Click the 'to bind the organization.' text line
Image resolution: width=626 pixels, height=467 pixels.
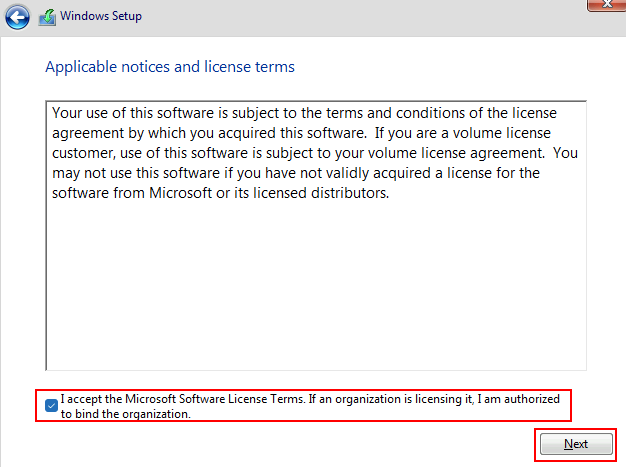click(x=126, y=414)
